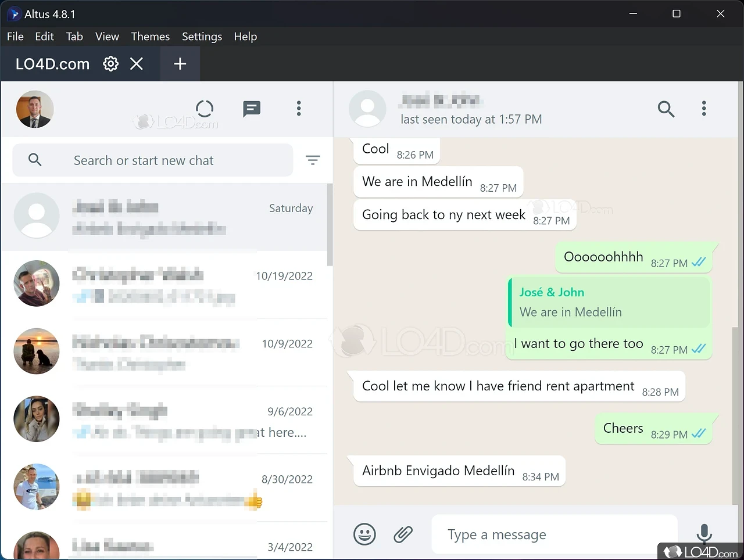Click the search magnifier in chat list

click(35, 160)
